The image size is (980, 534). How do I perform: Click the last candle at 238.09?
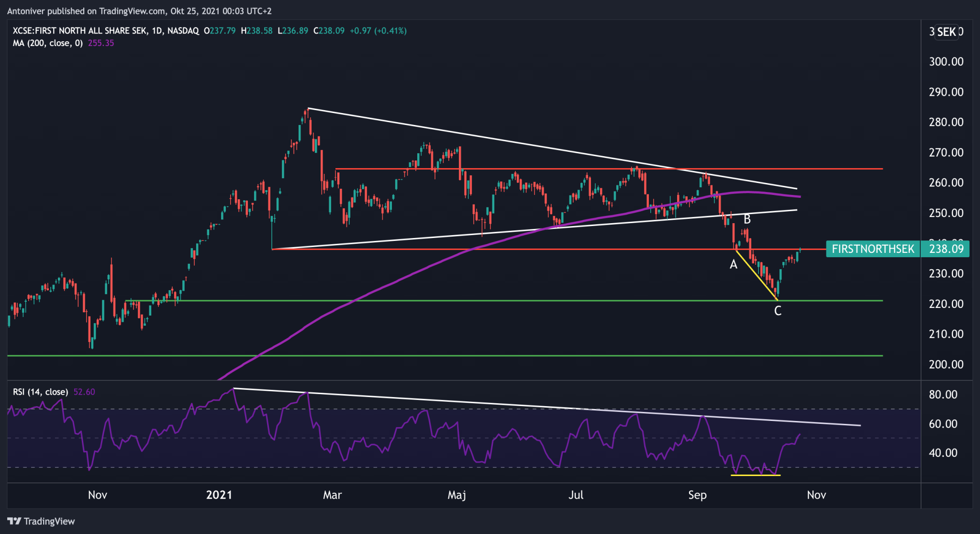[800, 250]
